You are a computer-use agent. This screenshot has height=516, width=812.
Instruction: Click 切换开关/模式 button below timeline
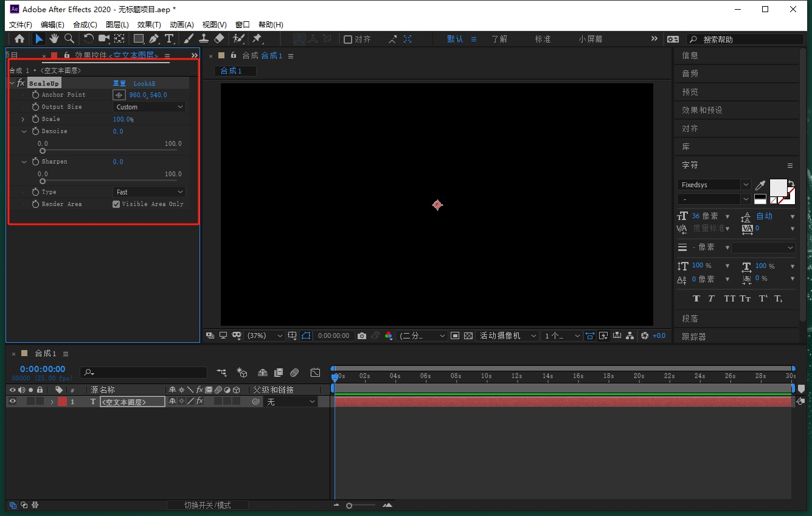pos(207,505)
